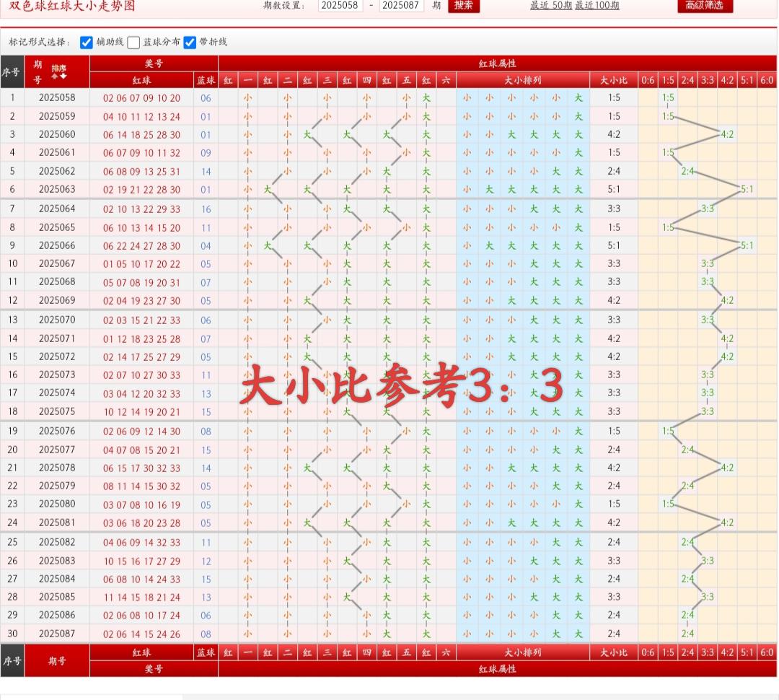Screen dimensions: 779x700
Task: Click the 5:1 marker in row 2025063
Action: (747, 189)
